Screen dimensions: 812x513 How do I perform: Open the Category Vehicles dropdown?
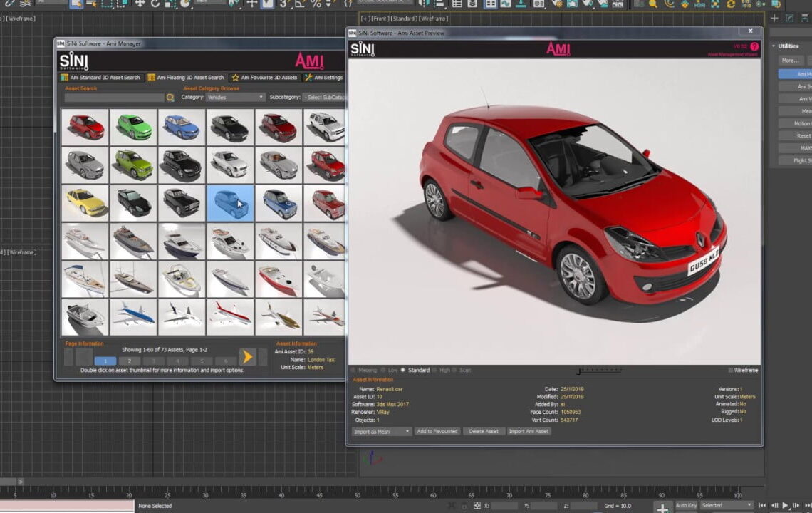click(x=236, y=97)
